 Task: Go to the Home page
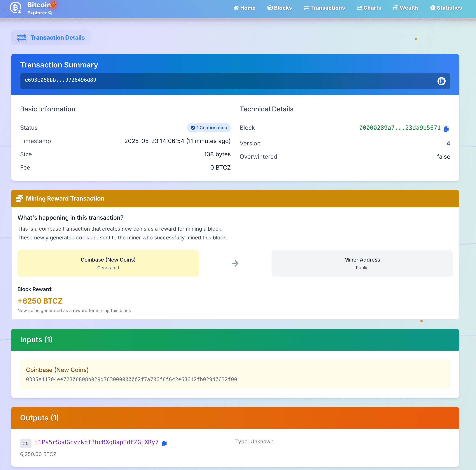244,8
